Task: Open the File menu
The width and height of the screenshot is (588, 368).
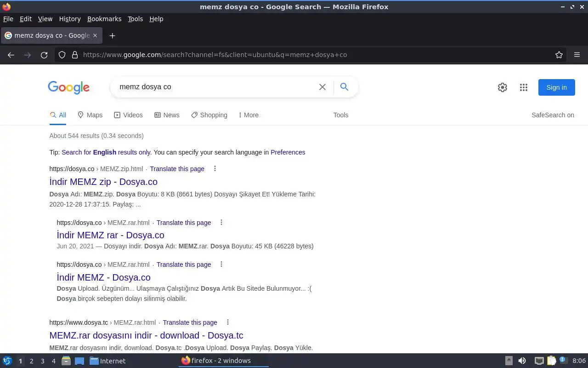Action: (8, 19)
